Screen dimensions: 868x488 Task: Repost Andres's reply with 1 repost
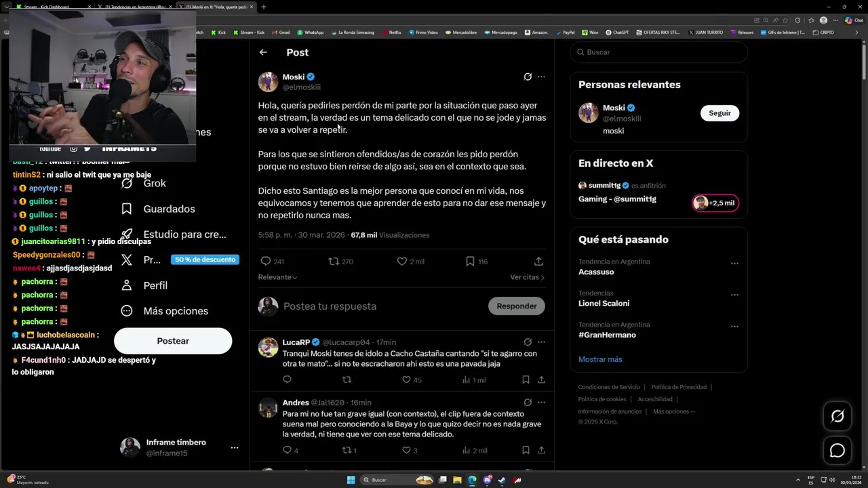click(349, 450)
